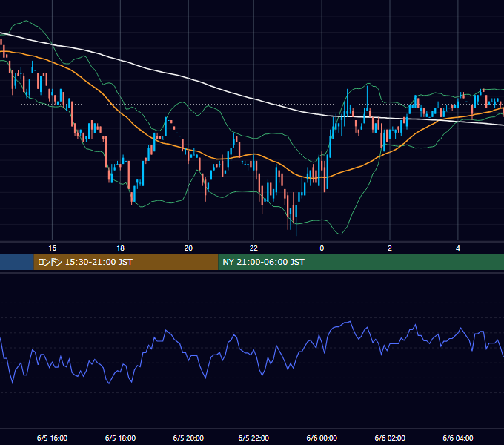This screenshot has width=504, height=445.
Task: Click the 4 hour label on price chart axis
Action: click(458, 248)
